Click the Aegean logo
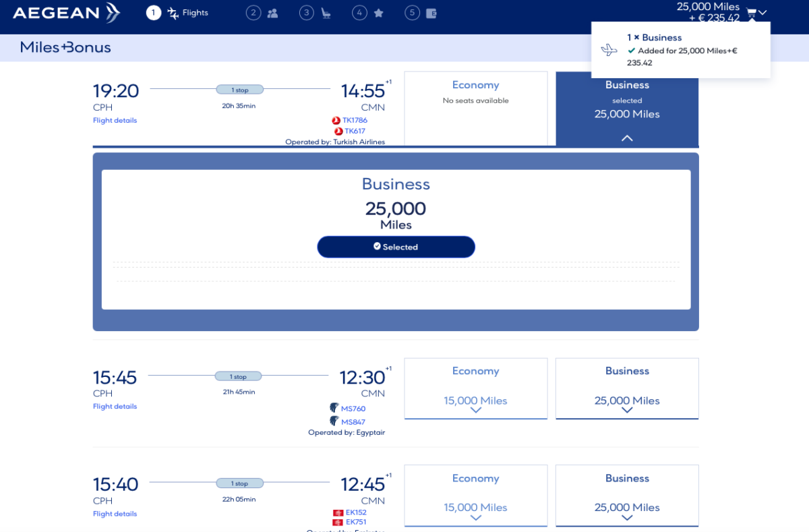Screen dimensions: 809x532 [x=66, y=13]
